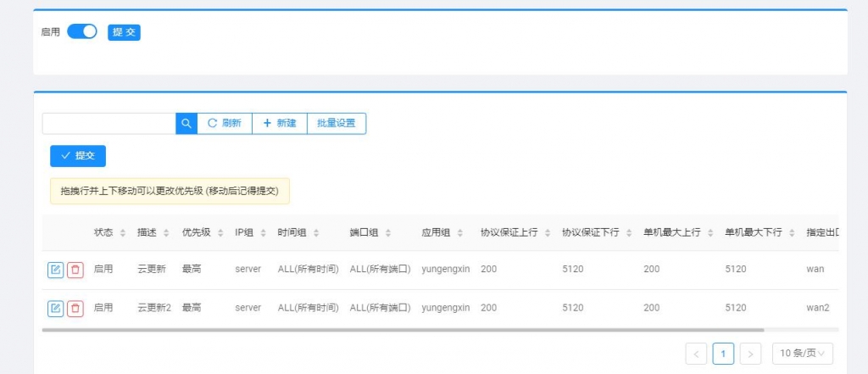Click the 刷新 refresh button

[x=225, y=123]
